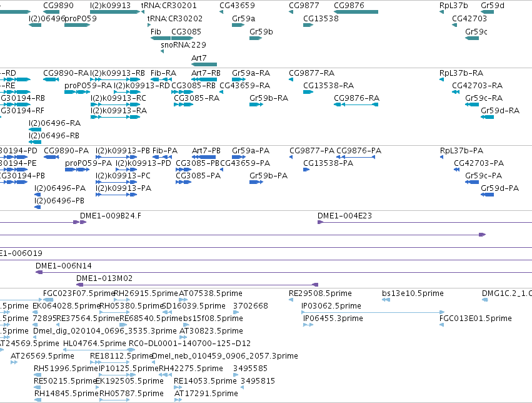Select protein Fib-PA

165,150
